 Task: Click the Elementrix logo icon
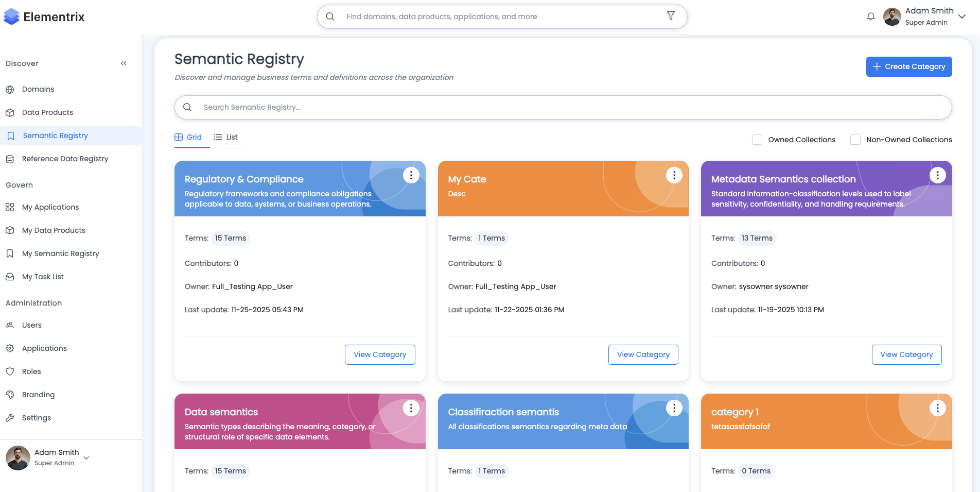11,17
